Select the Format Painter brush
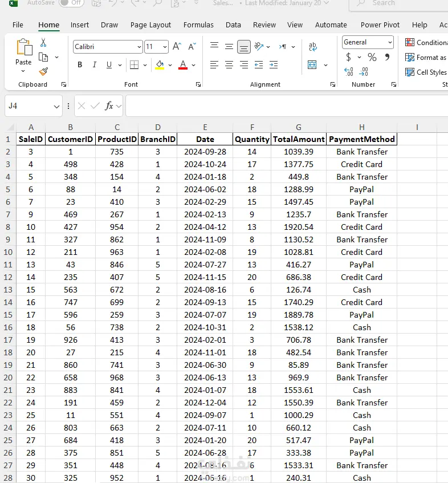Image resolution: width=448 pixels, height=483 pixels. click(43, 71)
